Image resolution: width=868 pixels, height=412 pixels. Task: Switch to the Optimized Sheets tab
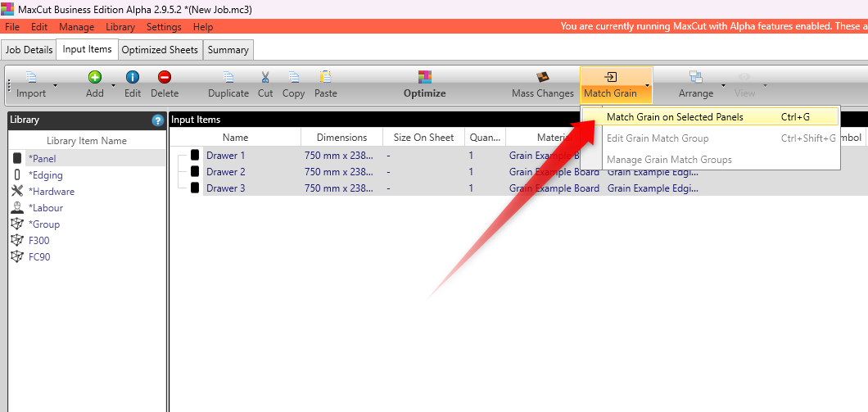[x=160, y=50]
